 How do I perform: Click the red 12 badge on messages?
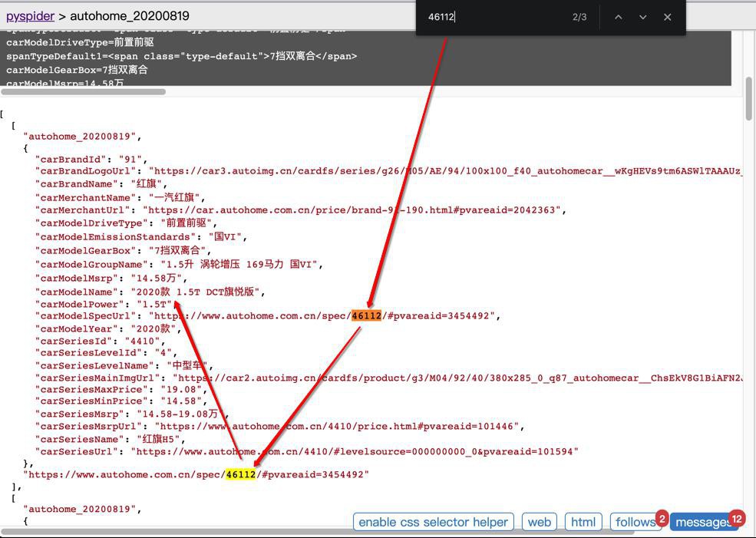coord(737,518)
